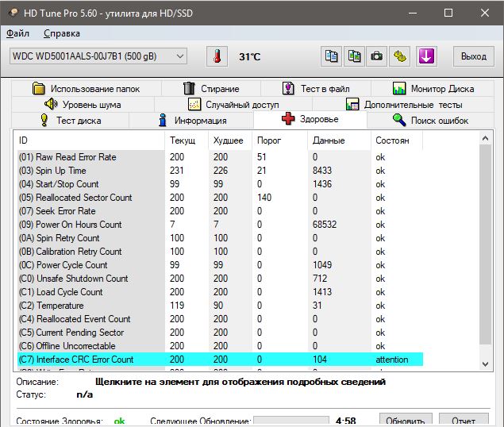Screen dimensions: 504x427
Task: Click the next-update progress bar
Action: [x=291, y=421]
